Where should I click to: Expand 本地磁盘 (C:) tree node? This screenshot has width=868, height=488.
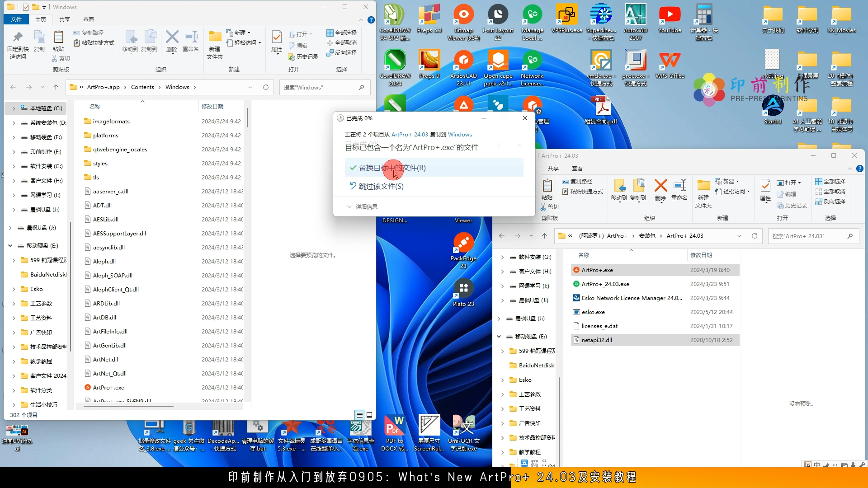pyautogui.click(x=14, y=108)
